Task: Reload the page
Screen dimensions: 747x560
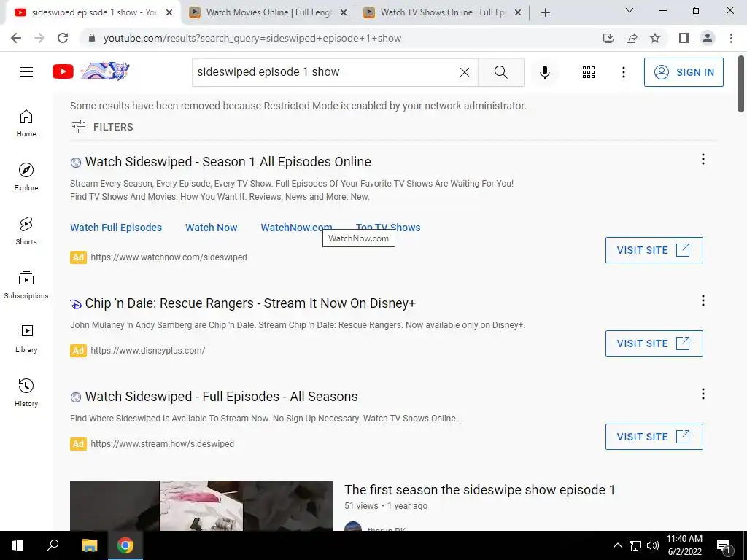Action: [63, 38]
